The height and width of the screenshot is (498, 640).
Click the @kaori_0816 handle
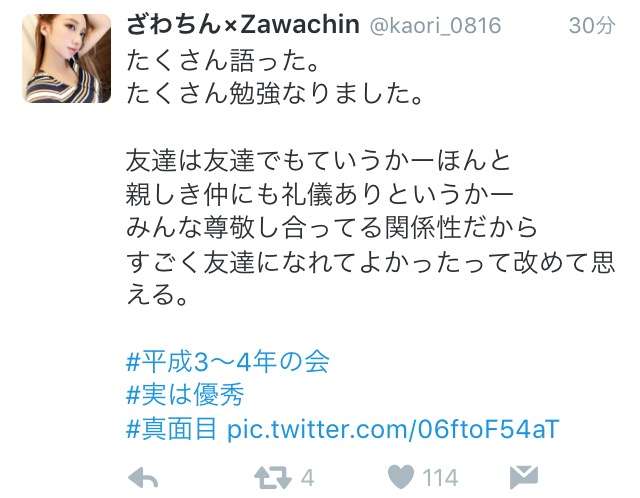[435, 26]
